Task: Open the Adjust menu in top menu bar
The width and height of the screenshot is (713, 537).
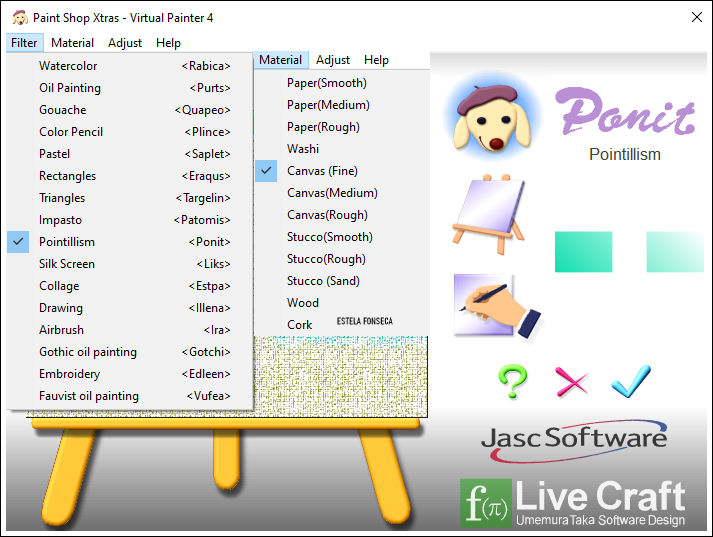Action: [x=125, y=43]
